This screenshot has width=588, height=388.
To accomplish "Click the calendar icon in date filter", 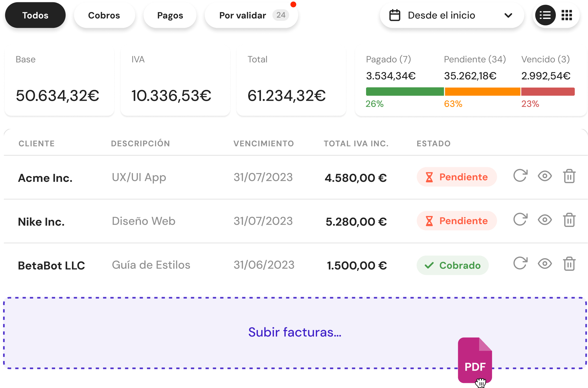I will (x=395, y=15).
